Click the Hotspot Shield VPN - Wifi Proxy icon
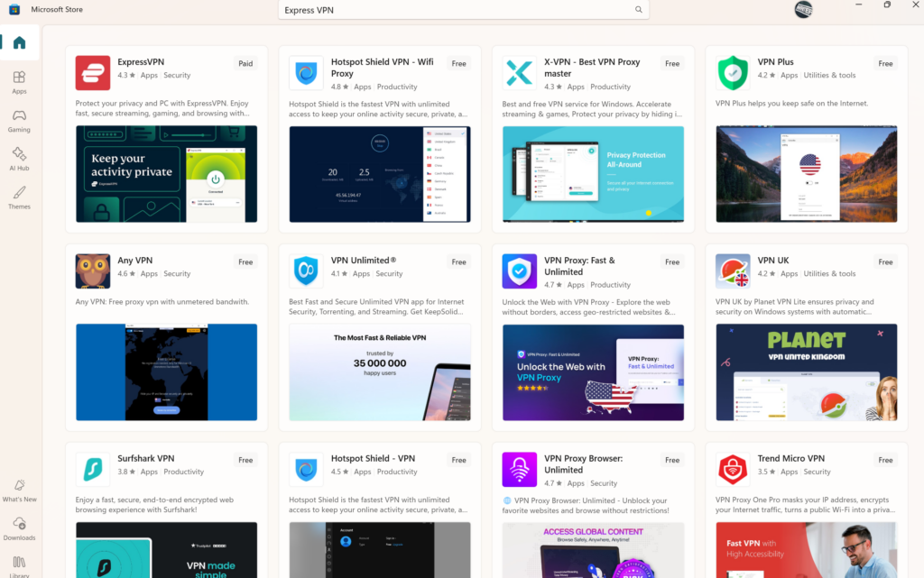 click(x=306, y=73)
